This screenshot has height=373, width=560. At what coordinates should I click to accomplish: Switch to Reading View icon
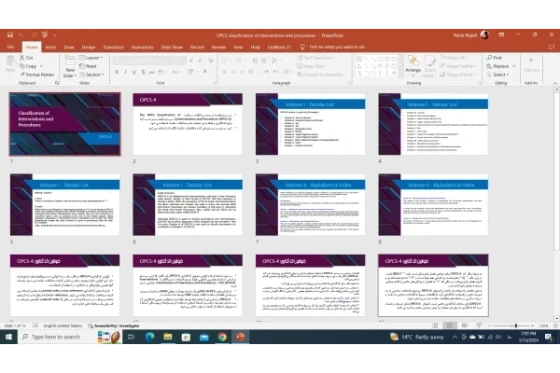(x=464, y=326)
